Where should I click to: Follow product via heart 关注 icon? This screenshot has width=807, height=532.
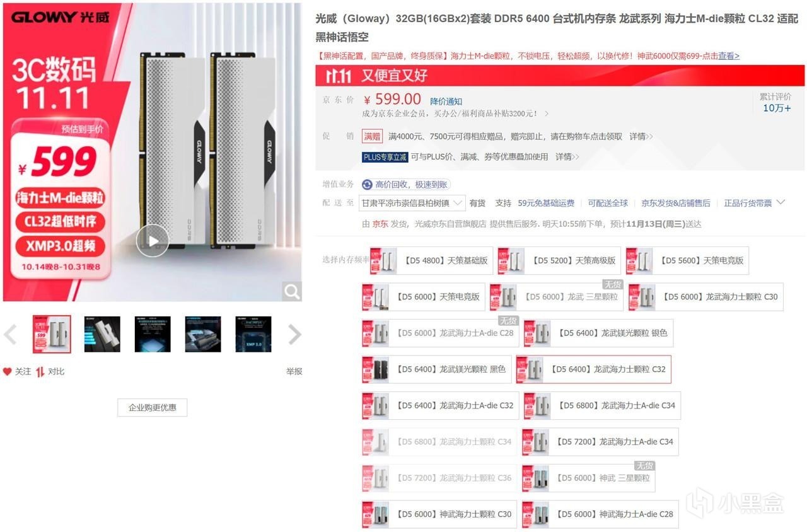(x=17, y=372)
